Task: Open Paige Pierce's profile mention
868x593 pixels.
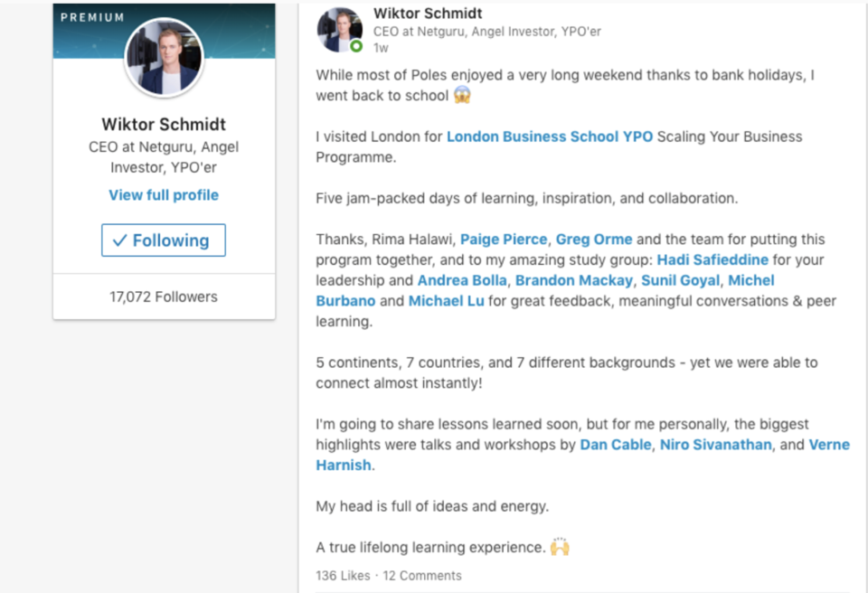Action: click(x=504, y=240)
